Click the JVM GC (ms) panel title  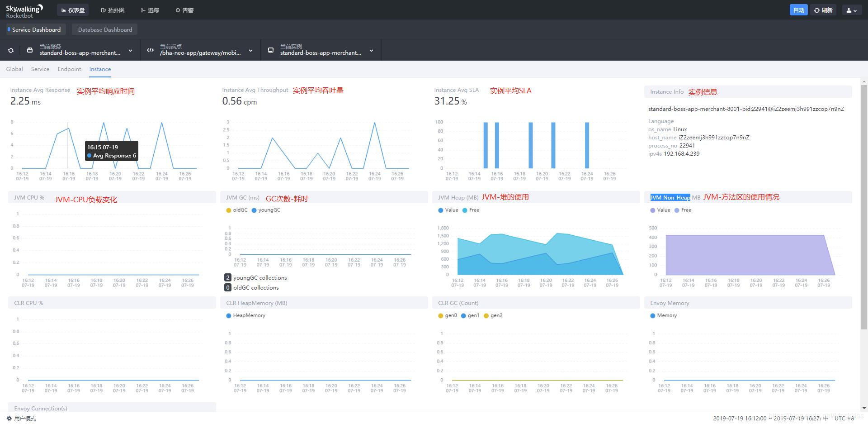[x=243, y=197]
